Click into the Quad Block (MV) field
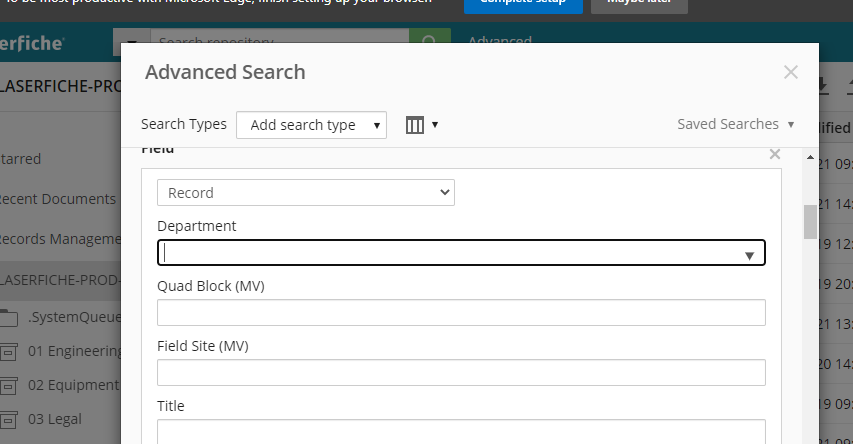Viewport: 853px width, 444px height. pyautogui.click(x=461, y=313)
